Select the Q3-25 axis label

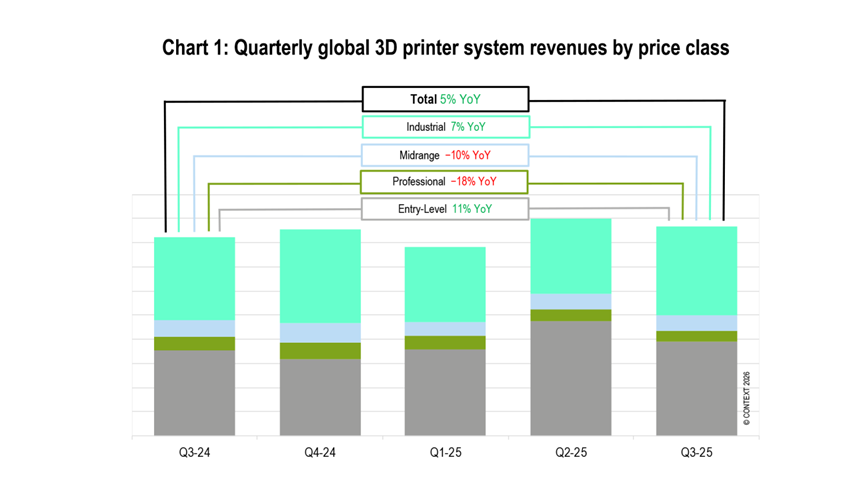pyautogui.click(x=696, y=453)
